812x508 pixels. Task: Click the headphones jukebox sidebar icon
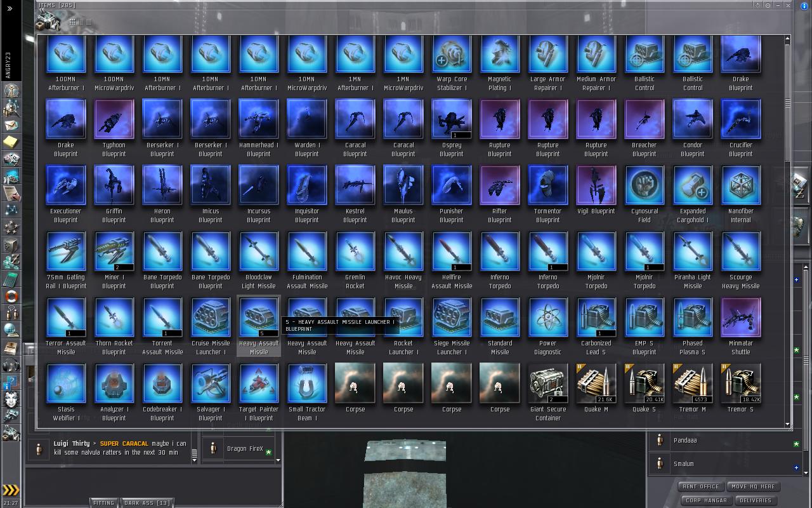click(11, 365)
